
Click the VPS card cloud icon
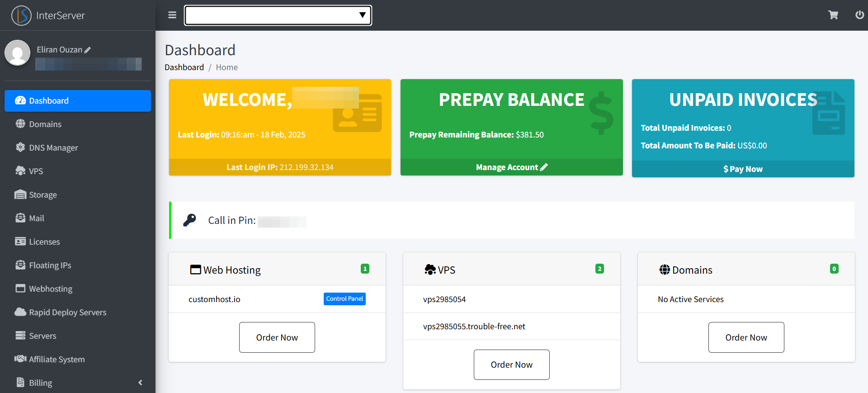tap(430, 270)
